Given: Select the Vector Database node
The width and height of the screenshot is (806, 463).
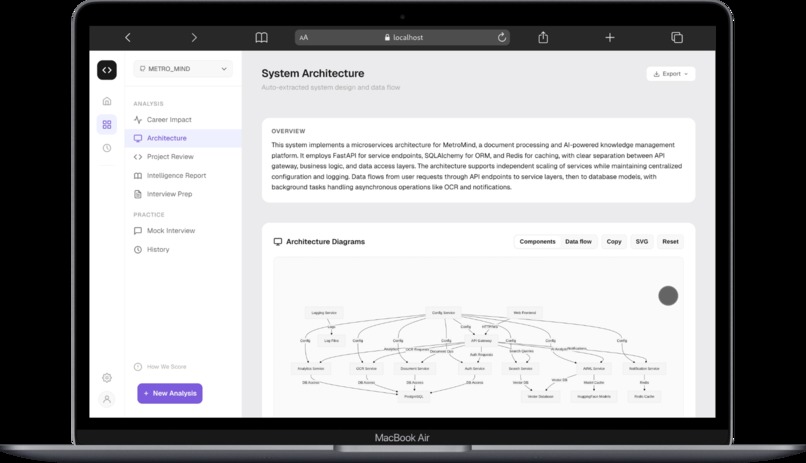Looking at the screenshot, I should [x=540, y=396].
